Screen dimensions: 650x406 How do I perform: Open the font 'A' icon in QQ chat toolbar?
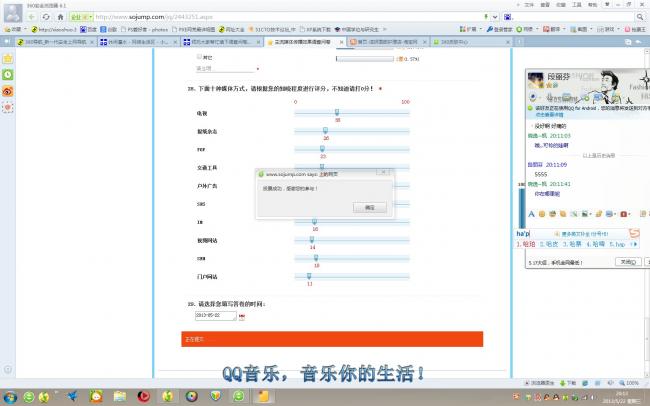[x=531, y=214]
